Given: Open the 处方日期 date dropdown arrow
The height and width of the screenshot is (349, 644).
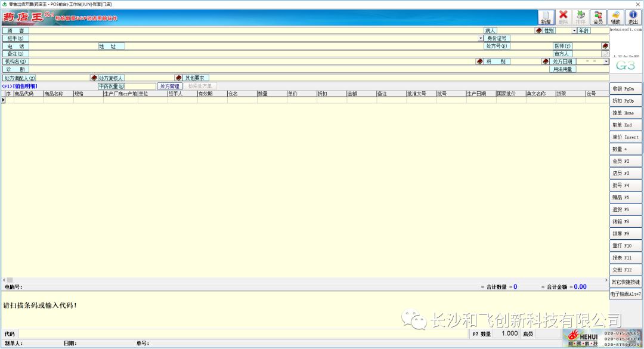Looking at the screenshot, I should [x=606, y=61].
